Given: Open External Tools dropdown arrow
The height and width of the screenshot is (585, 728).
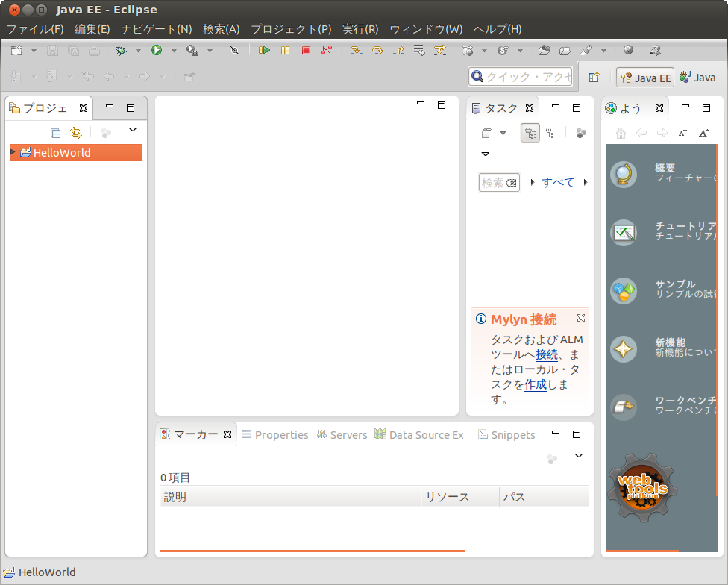Looking at the screenshot, I should coord(210,50).
